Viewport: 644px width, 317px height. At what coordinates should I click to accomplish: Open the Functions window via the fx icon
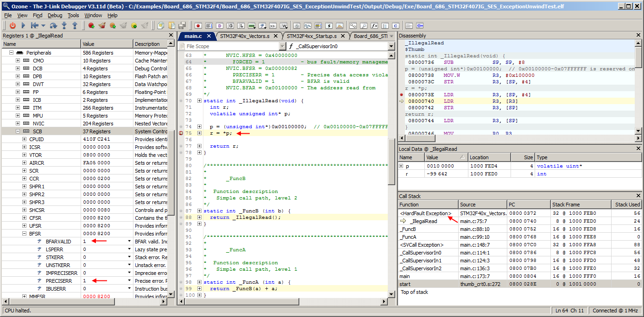point(374,25)
